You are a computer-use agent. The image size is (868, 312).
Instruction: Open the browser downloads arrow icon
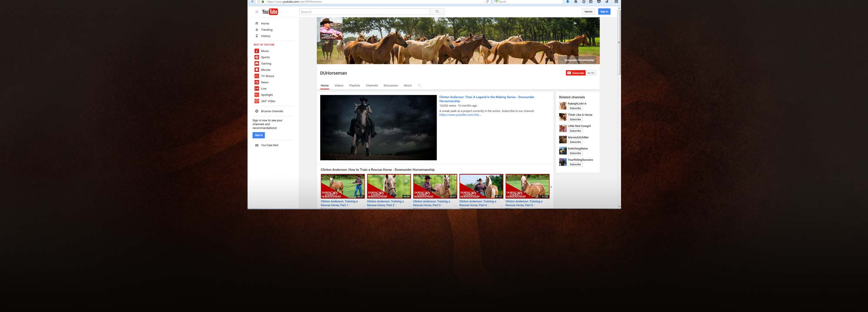[568, 2]
